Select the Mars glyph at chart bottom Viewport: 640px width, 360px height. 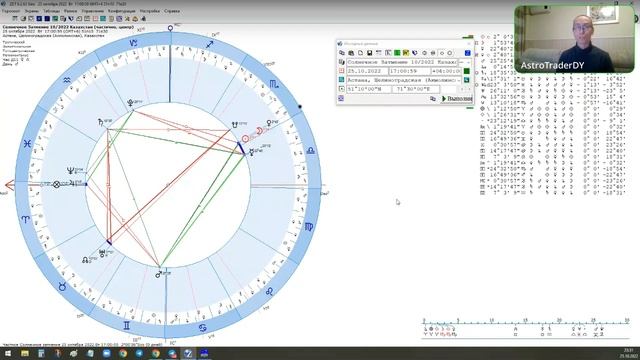click(158, 275)
